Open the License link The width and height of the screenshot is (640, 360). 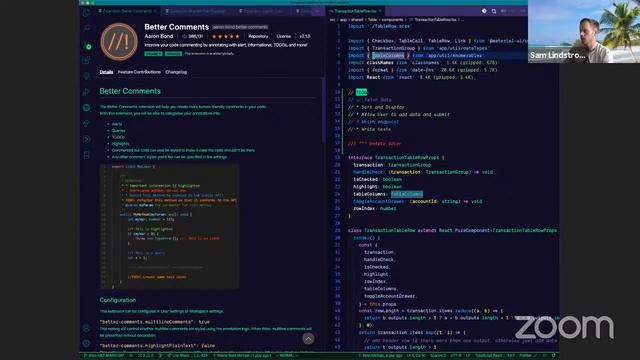click(x=284, y=36)
